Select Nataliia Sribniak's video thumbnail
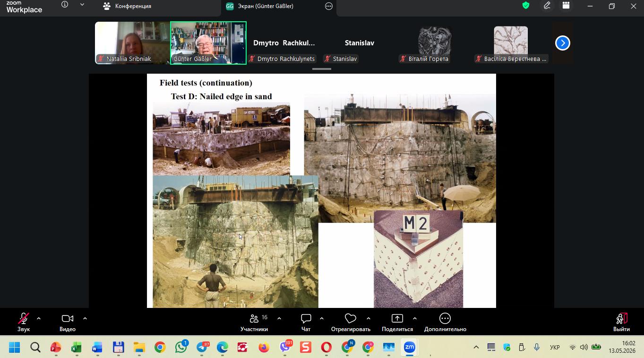This screenshot has width=644, height=358. tap(132, 43)
